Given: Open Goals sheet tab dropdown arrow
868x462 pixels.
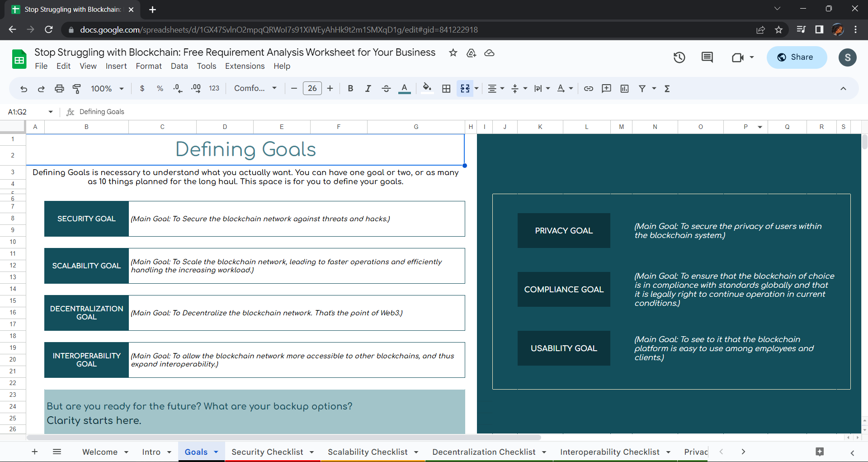Looking at the screenshot, I should tap(216, 452).
